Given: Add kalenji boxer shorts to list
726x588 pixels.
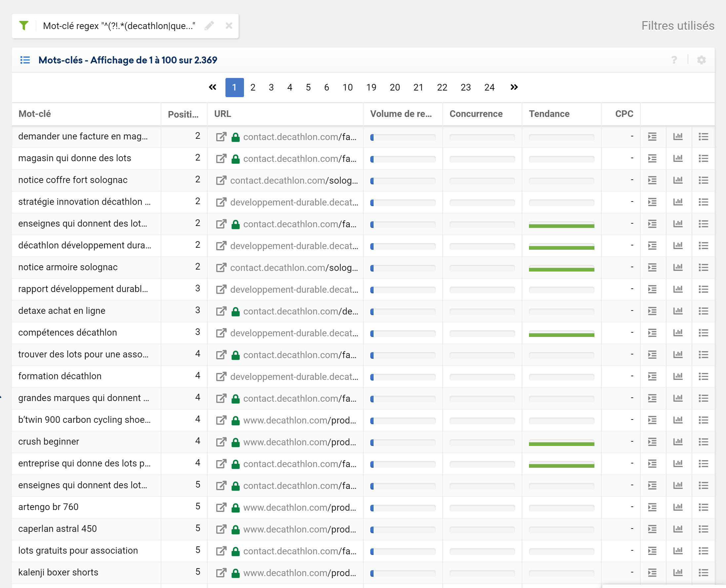Looking at the screenshot, I should 703,573.
